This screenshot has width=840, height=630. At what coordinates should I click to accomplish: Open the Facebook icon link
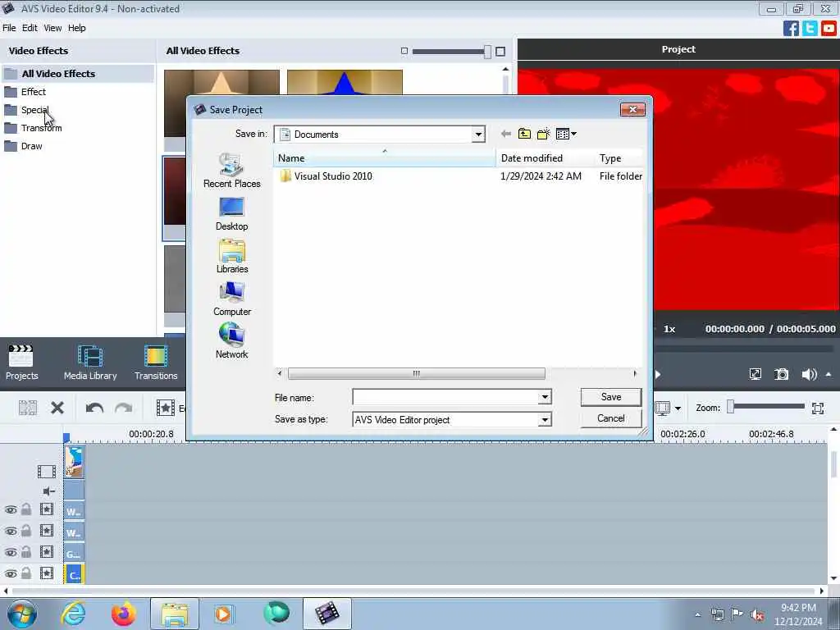[791, 29]
